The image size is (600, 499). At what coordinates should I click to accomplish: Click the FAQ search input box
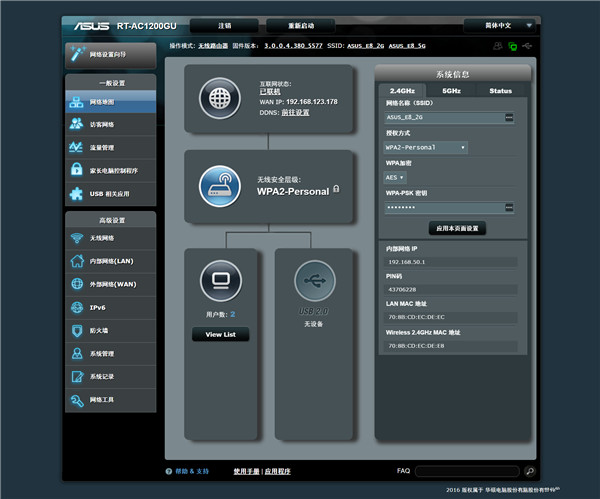click(x=467, y=471)
